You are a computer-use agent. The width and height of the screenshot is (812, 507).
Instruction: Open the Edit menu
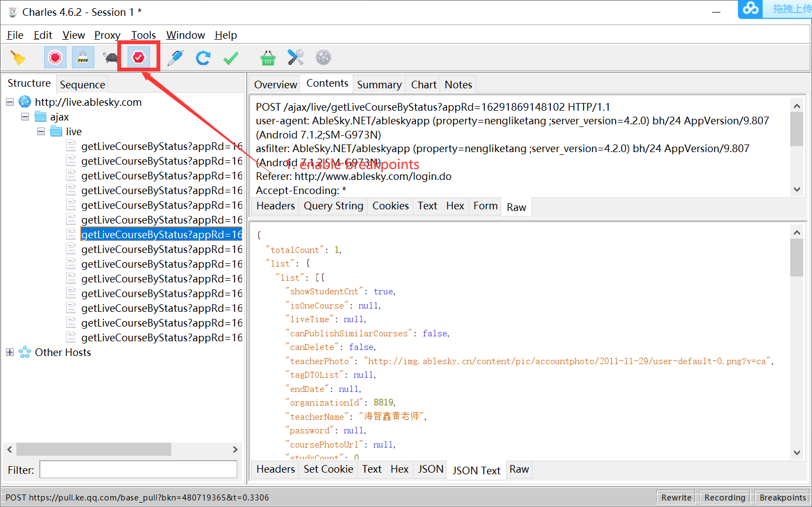point(43,35)
